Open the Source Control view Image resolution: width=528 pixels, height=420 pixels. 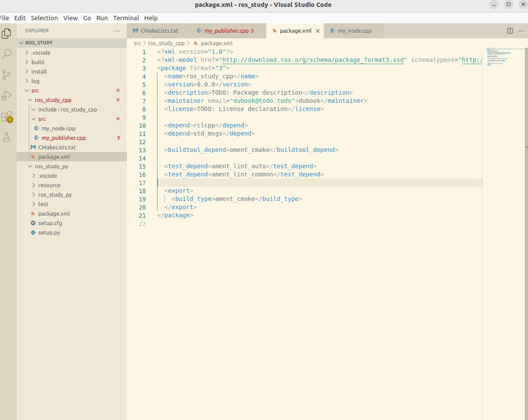[6, 75]
